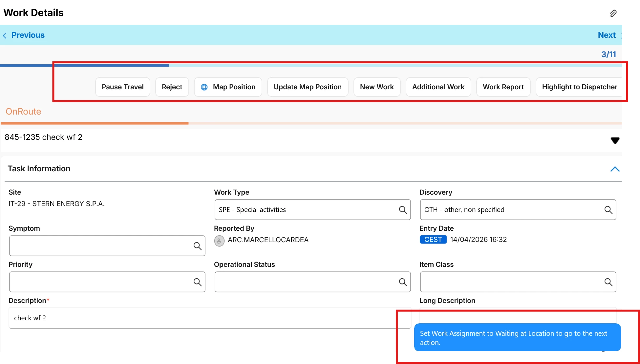Click Symptom field search icon
Viewport: 640px width, 364px height.
coord(197,246)
